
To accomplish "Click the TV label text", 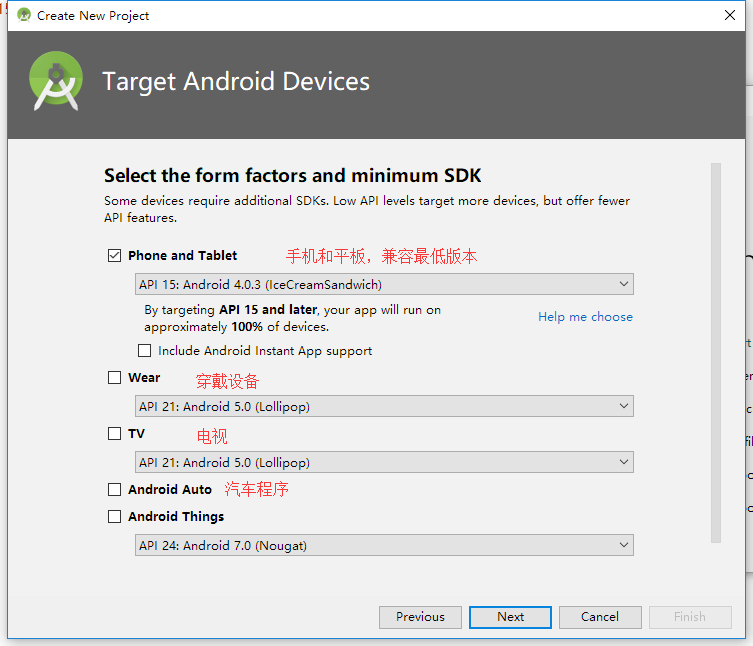I will click(x=136, y=434).
